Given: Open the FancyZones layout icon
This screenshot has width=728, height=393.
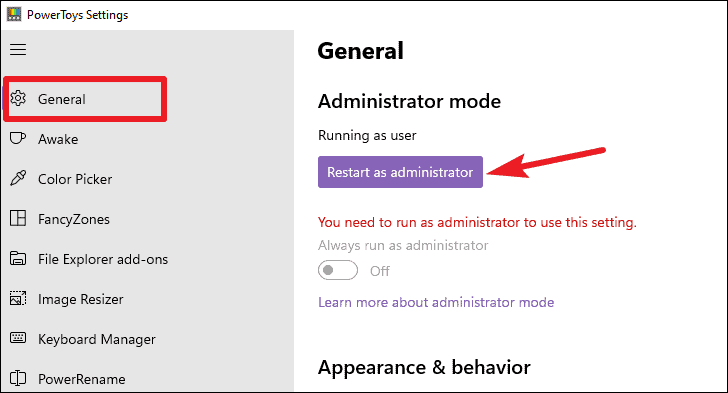Looking at the screenshot, I should (x=18, y=218).
